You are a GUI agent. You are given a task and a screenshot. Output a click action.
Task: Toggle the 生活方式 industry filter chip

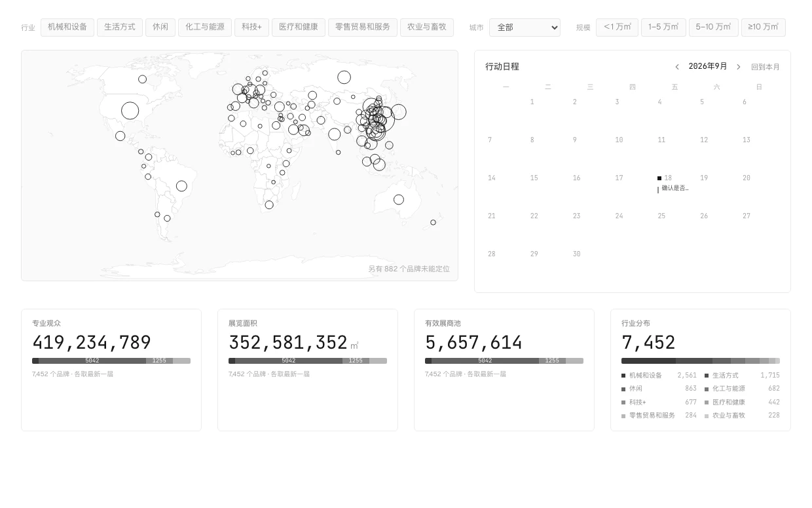coord(120,28)
